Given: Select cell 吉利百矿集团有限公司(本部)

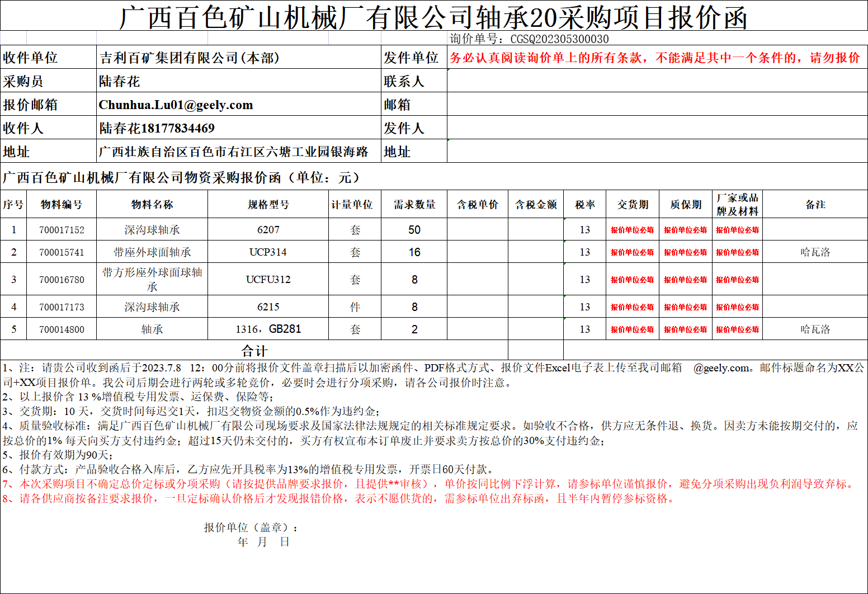Looking at the screenshot, I should coord(239,58).
